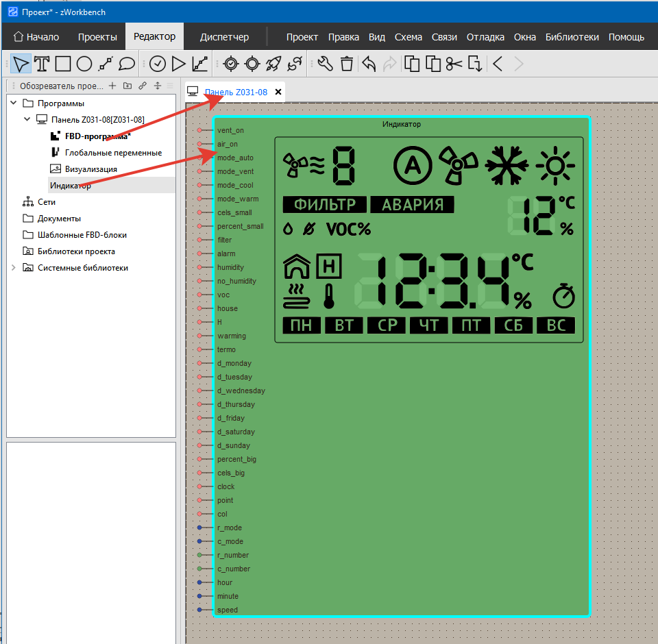Viewport: 658px width, 644px height.
Task: Choose the rectangle shape tool
Action: tap(63, 64)
